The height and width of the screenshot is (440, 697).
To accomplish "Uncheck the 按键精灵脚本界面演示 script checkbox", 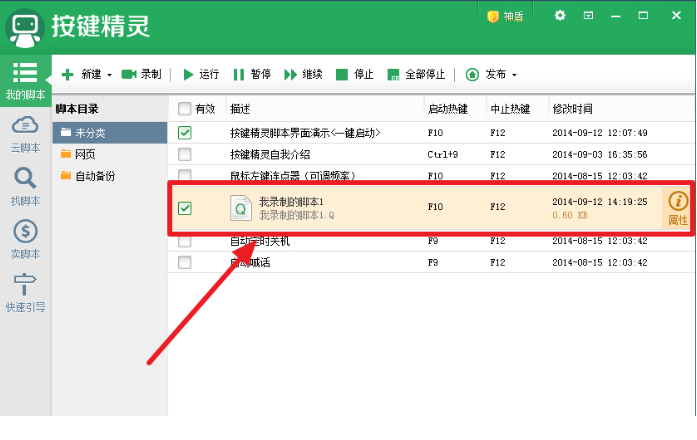I will [184, 132].
